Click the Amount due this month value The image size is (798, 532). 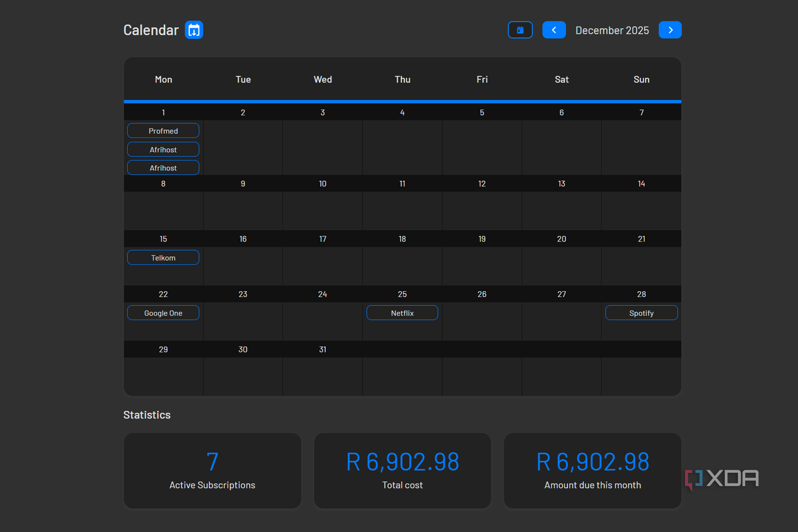click(593, 462)
